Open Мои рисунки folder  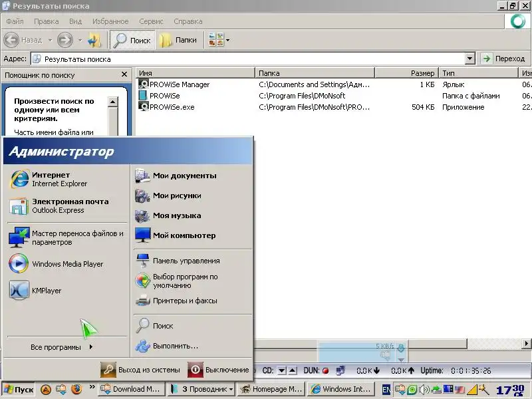193,196
